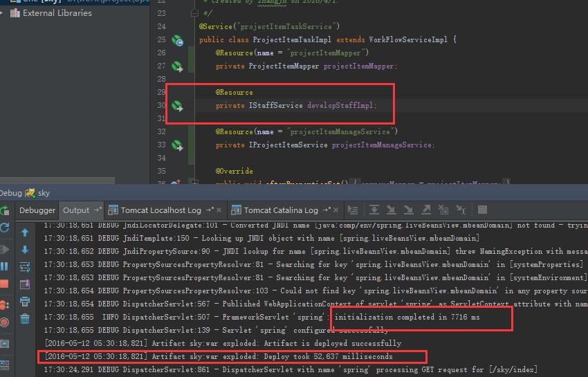Click the Spring bean gutter icon on line 25
The height and width of the screenshot is (377, 588).
click(177, 40)
